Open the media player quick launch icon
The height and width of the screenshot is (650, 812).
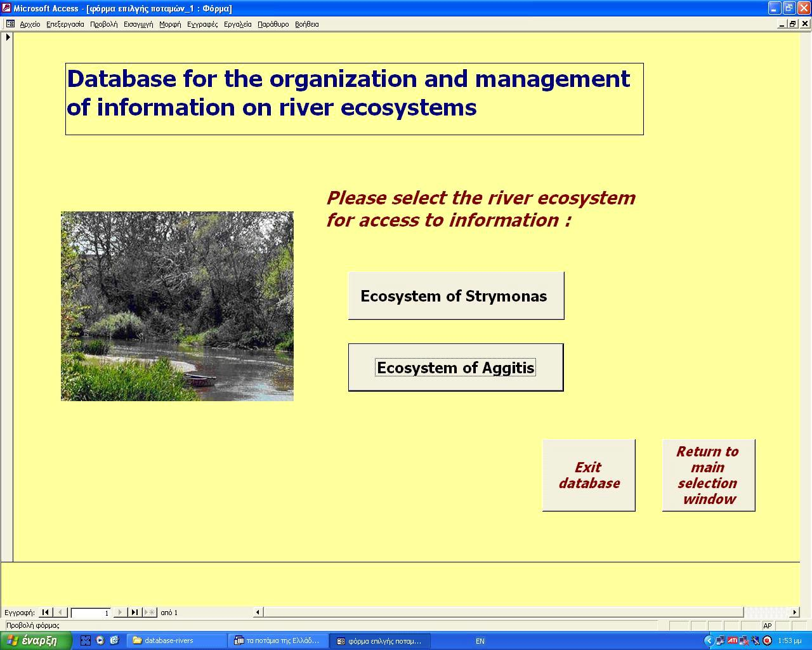click(100, 640)
